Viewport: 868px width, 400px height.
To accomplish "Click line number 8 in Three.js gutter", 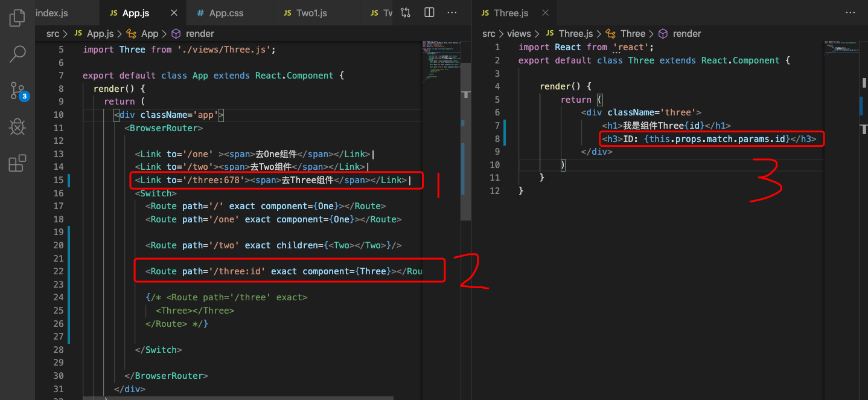I will 497,139.
